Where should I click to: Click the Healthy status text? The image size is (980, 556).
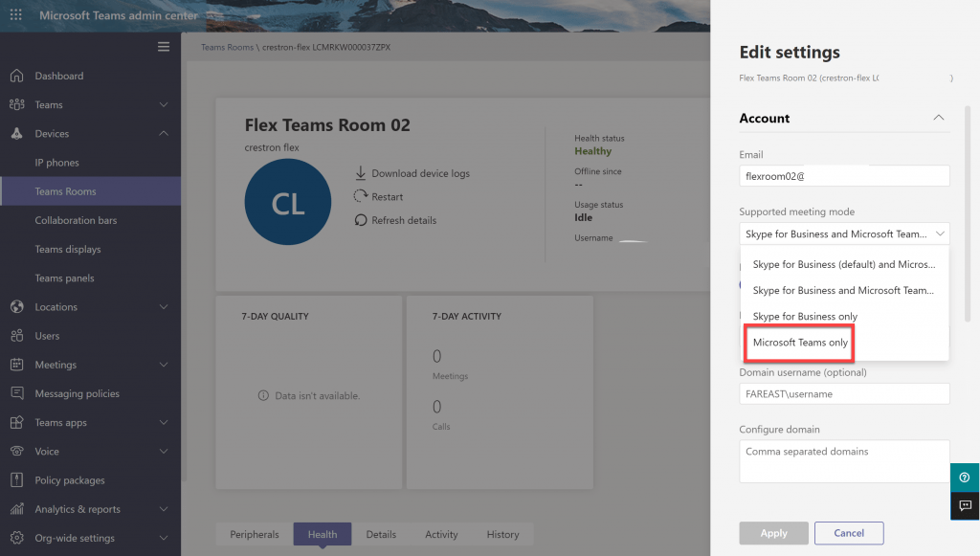point(592,151)
